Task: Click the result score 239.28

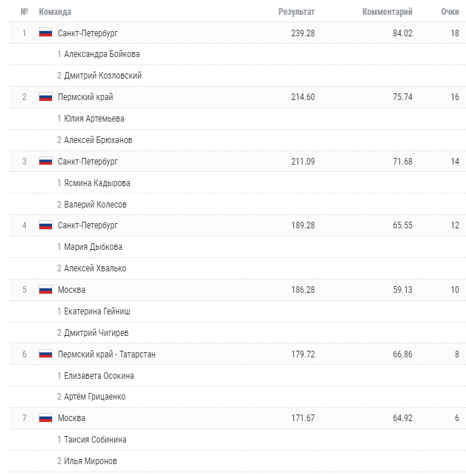Action: tap(303, 33)
